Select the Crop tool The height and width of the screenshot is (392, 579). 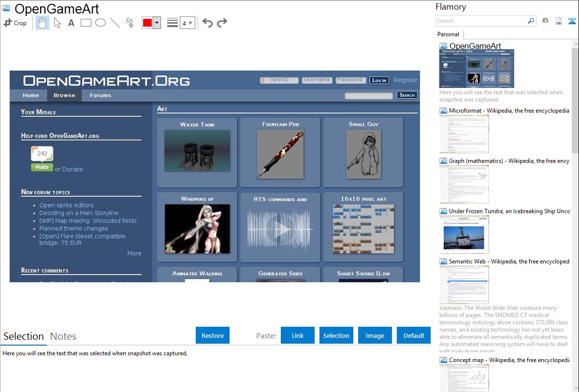click(x=15, y=23)
